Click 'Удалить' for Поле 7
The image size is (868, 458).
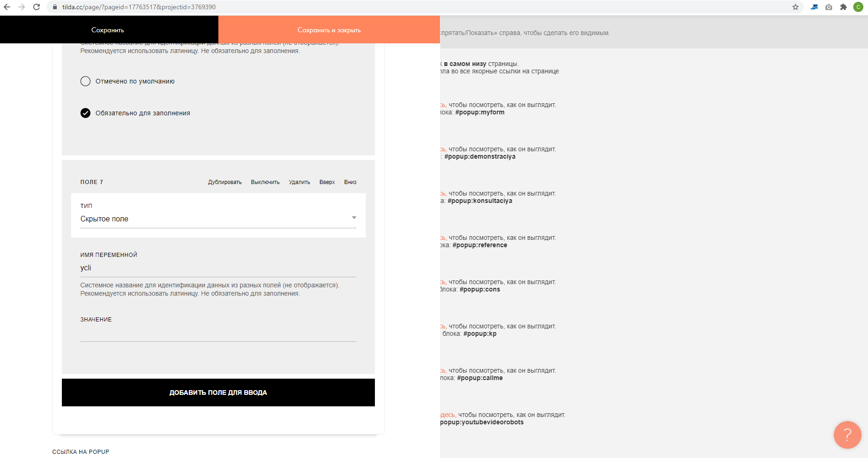[300, 182]
